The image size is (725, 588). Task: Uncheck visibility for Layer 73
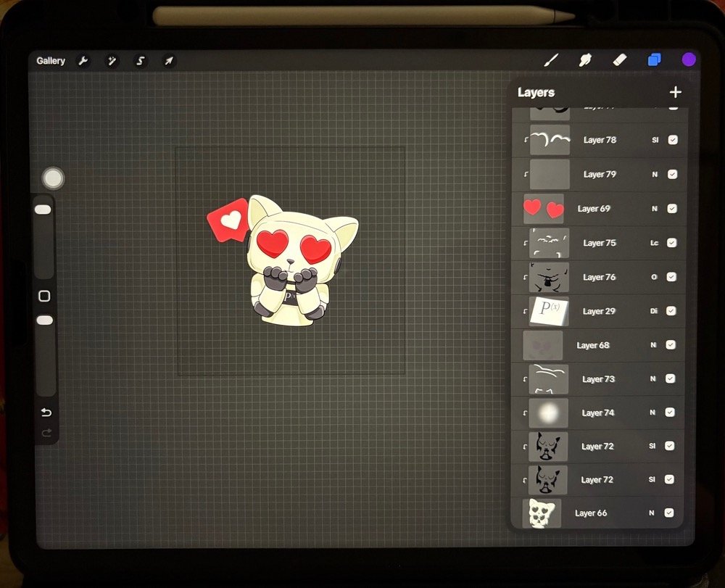[670, 378]
